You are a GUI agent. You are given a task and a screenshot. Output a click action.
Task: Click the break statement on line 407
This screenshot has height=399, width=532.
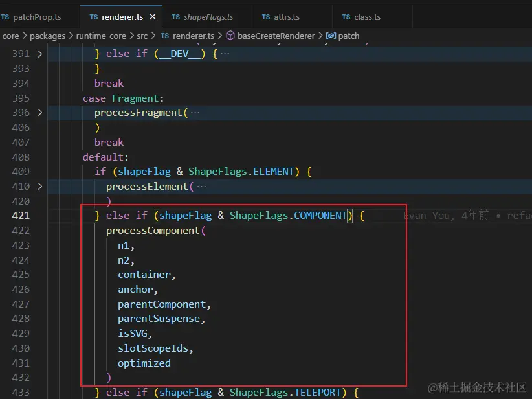tap(109, 142)
